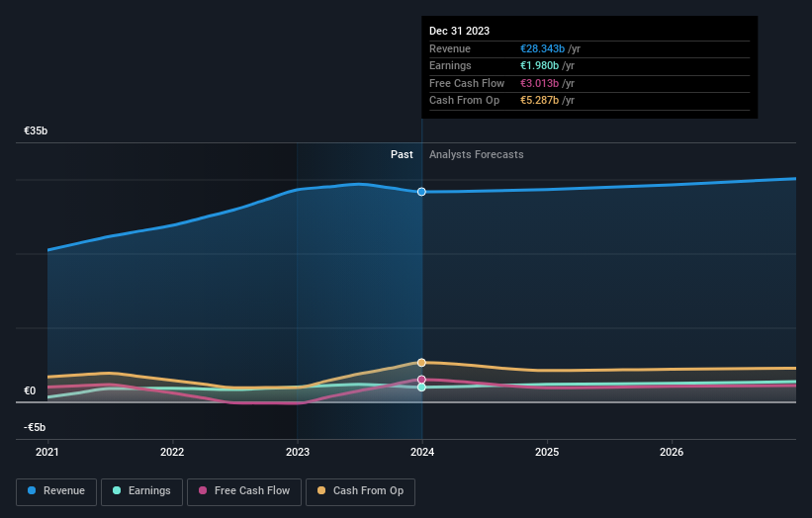The height and width of the screenshot is (518, 812).
Task: Click the €0 y-axis label
Action: (30, 390)
